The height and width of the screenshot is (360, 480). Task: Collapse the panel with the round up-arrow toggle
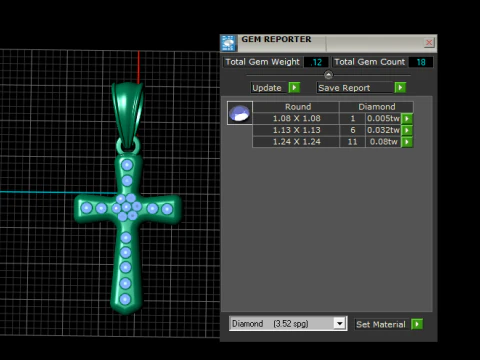(328, 75)
